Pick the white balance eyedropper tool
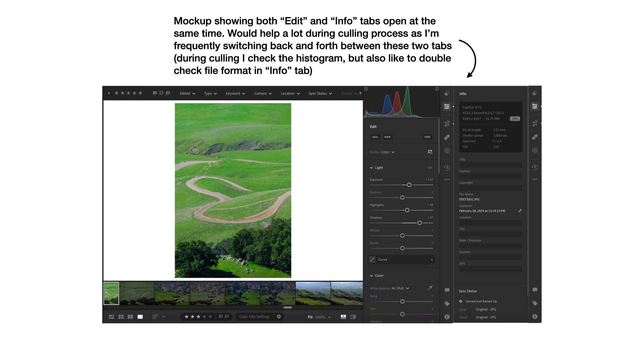 pyautogui.click(x=430, y=288)
